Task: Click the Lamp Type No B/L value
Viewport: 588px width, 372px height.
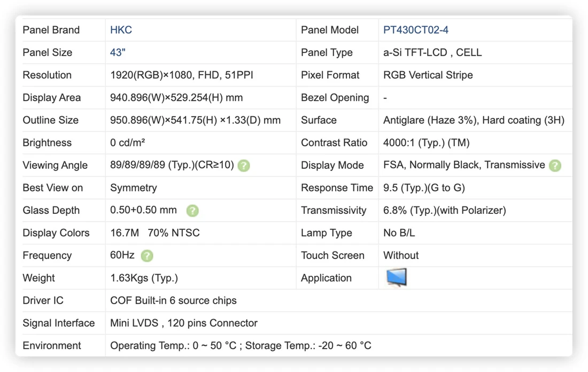Action: (399, 233)
